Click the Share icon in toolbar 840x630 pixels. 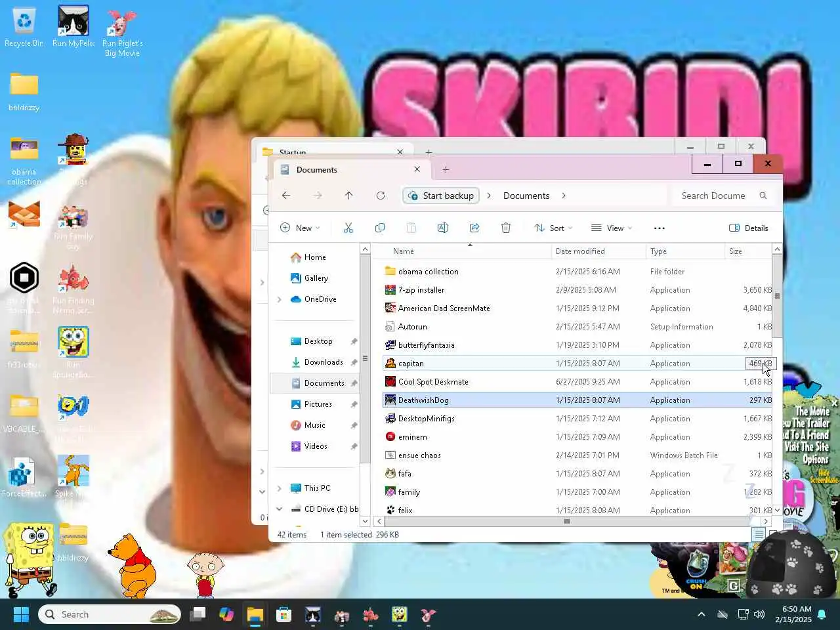[x=474, y=228]
